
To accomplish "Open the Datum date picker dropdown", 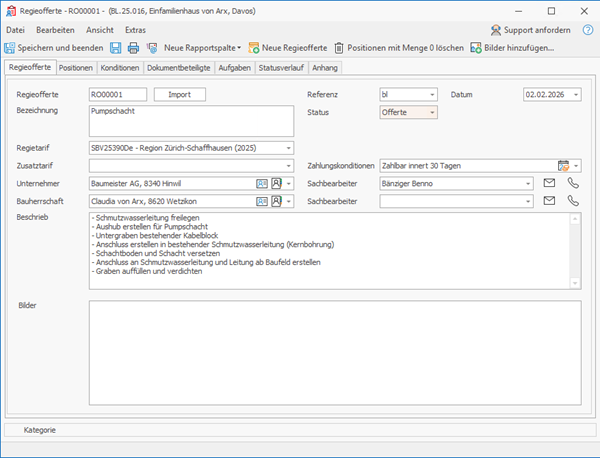I will coord(576,95).
